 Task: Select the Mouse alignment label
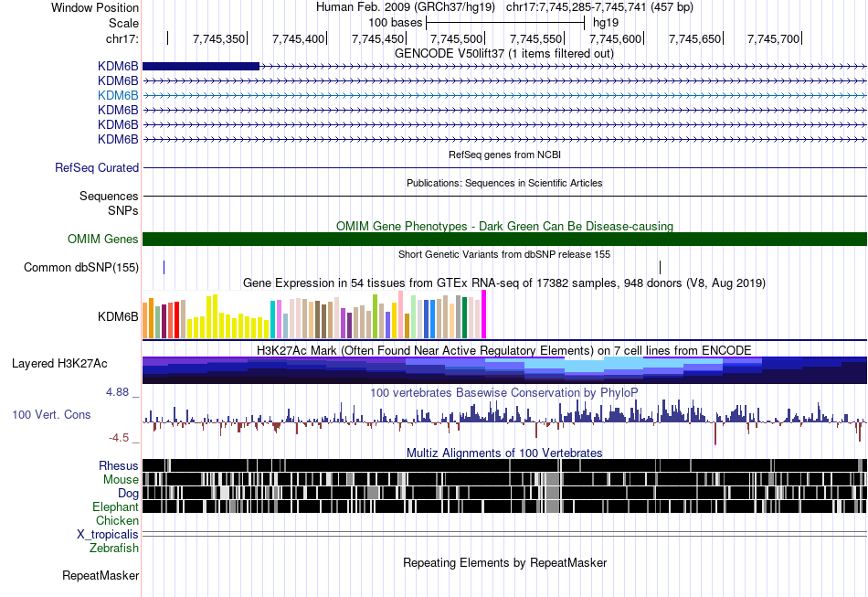coord(121,480)
